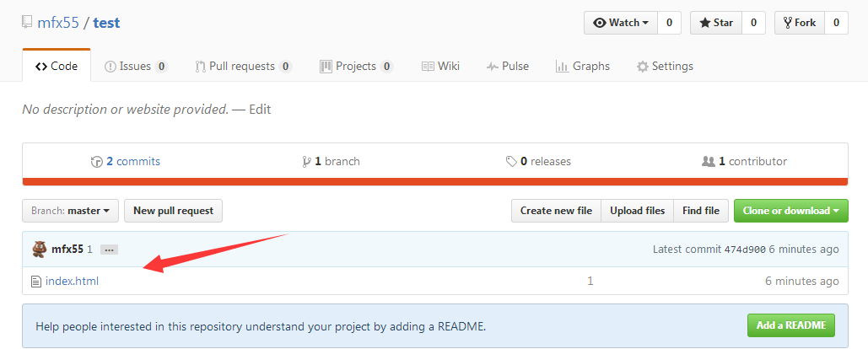The height and width of the screenshot is (349, 868).
Task: View the 1 branch list
Action: (x=331, y=162)
